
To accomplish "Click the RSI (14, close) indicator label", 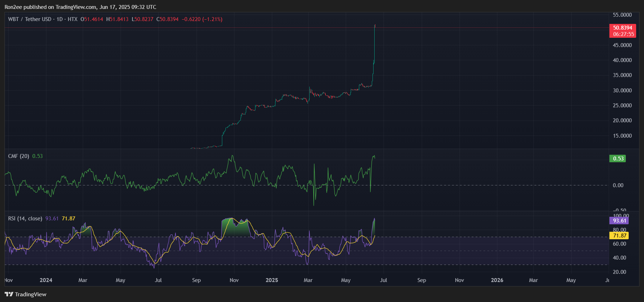I will (25, 219).
